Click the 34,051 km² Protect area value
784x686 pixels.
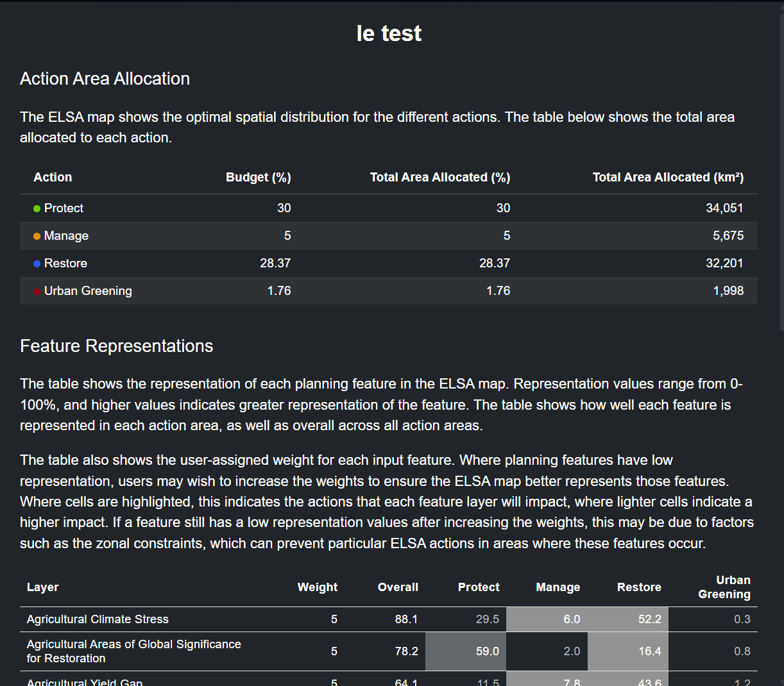pyautogui.click(x=724, y=208)
